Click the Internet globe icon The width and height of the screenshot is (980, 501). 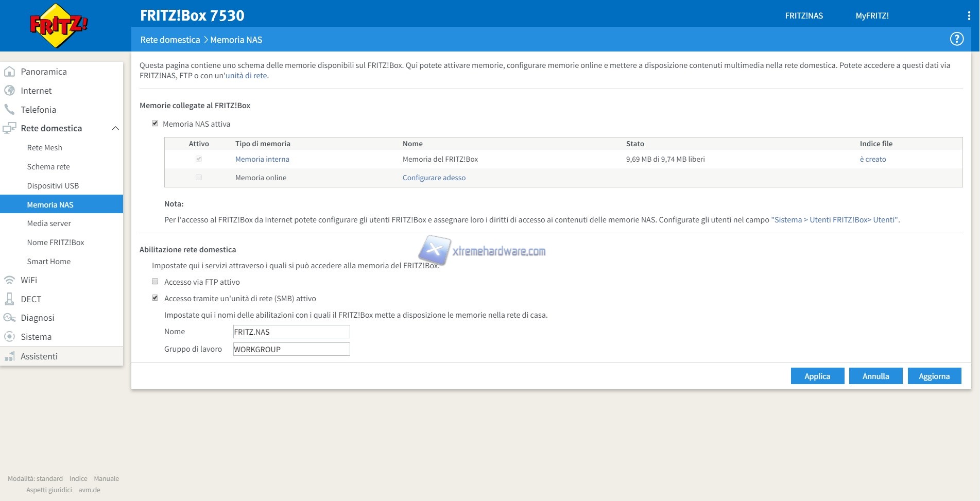(9, 91)
